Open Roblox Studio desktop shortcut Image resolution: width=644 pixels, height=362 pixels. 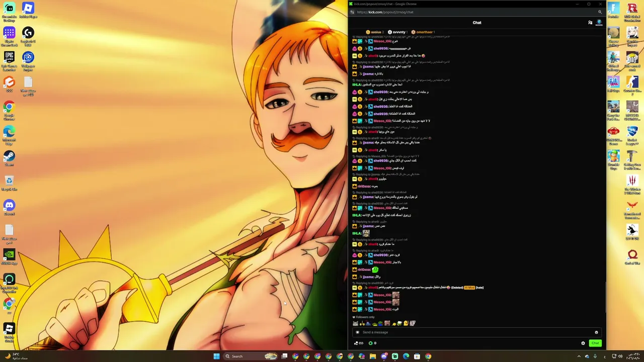[x=9, y=332]
